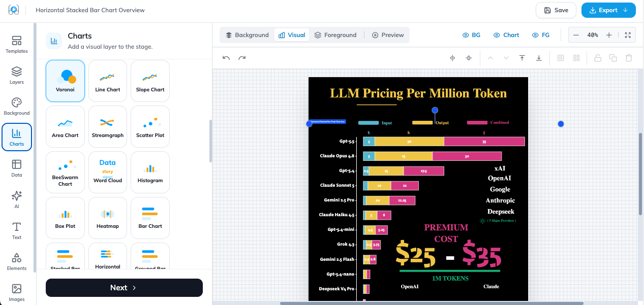Switch to the Background stage tab
The width and height of the screenshot is (644, 305).
coord(247,35)
